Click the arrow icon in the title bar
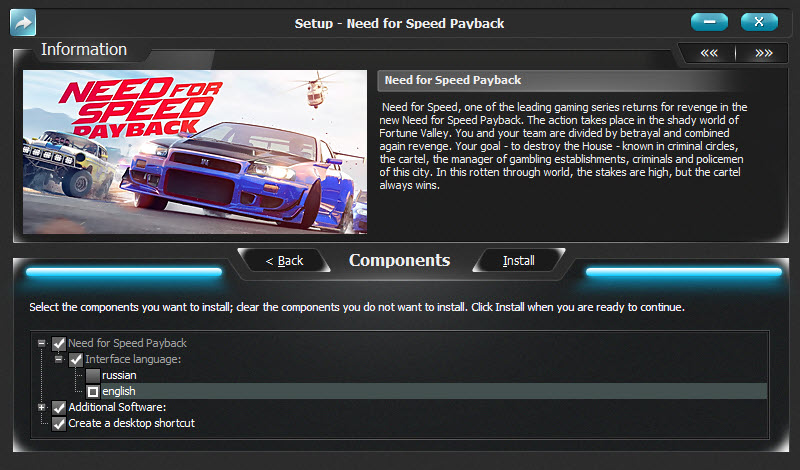This screenshot has height=470, width=800. tap(22, 21)
